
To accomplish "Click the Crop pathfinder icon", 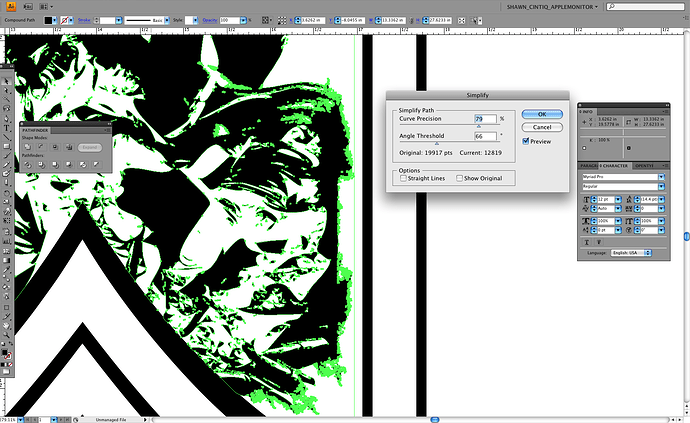I will [x=69, y=165].
